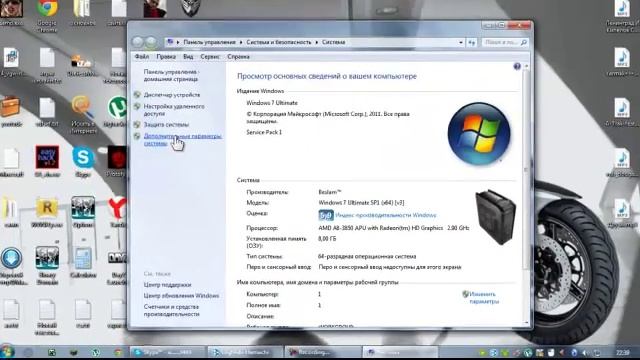Open 'Настройка удаленного доступа' link

pos(174,110)
